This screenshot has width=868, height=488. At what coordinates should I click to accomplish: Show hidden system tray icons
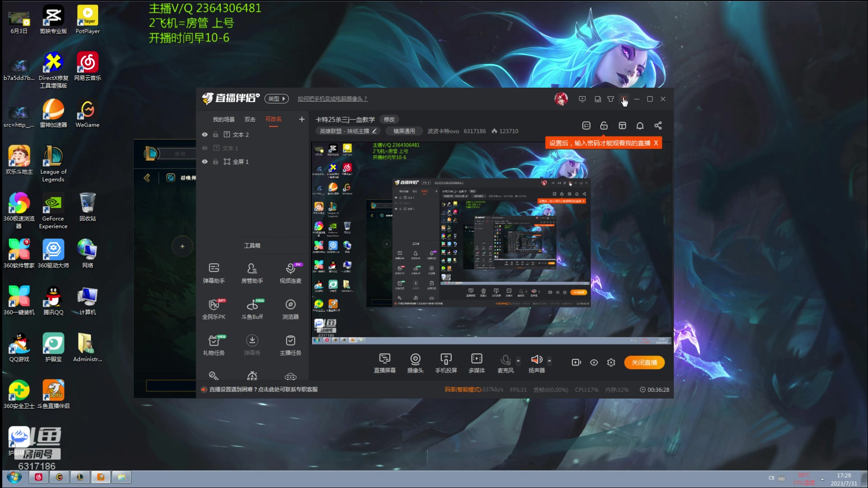click(822, 479)
